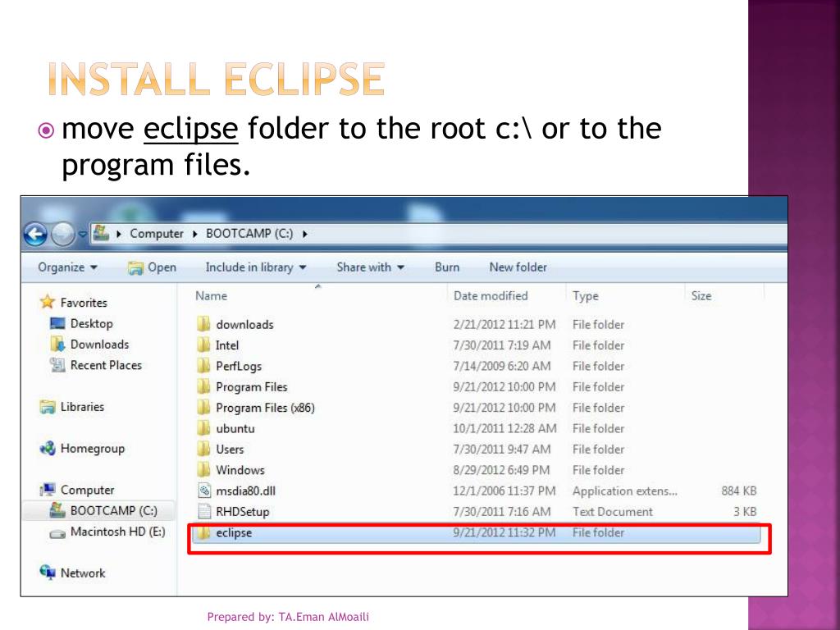The height and width of the screenshot is (630, 840).
Task: Select Homegroup in navigation pane
Action: (x=92, y=449)
